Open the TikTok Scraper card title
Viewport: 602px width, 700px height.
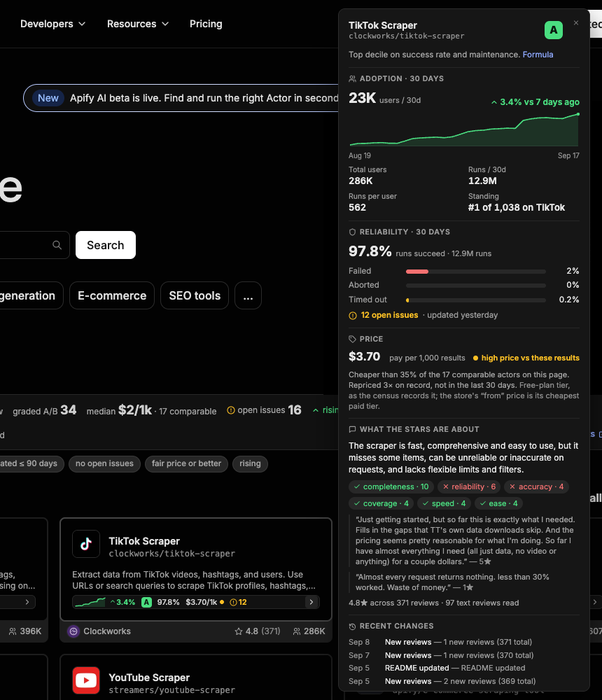point(144,541)
